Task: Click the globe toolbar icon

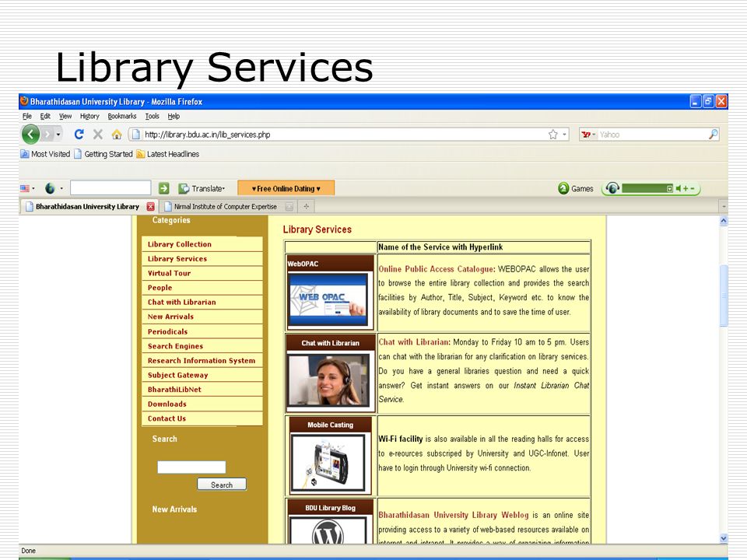Action: click(x=50, y=188)
